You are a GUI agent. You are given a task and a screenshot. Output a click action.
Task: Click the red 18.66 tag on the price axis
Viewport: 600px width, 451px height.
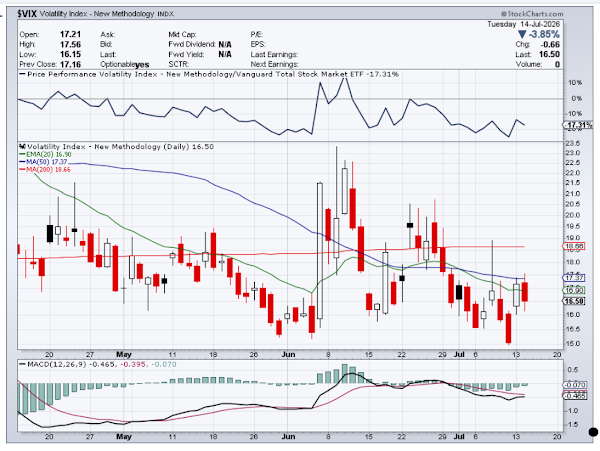[573, 247]
